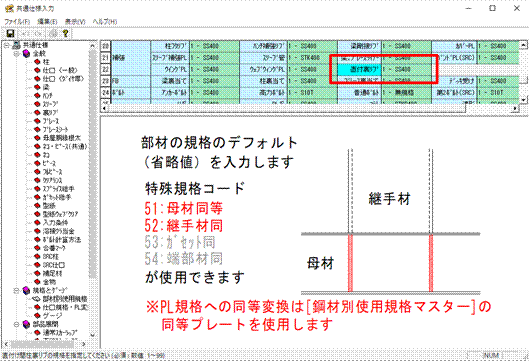The width and height of the screenshot is (530, 361).
Task: Click the hand icon beside 部材別使用規格
Action: [x=37, y=299]
